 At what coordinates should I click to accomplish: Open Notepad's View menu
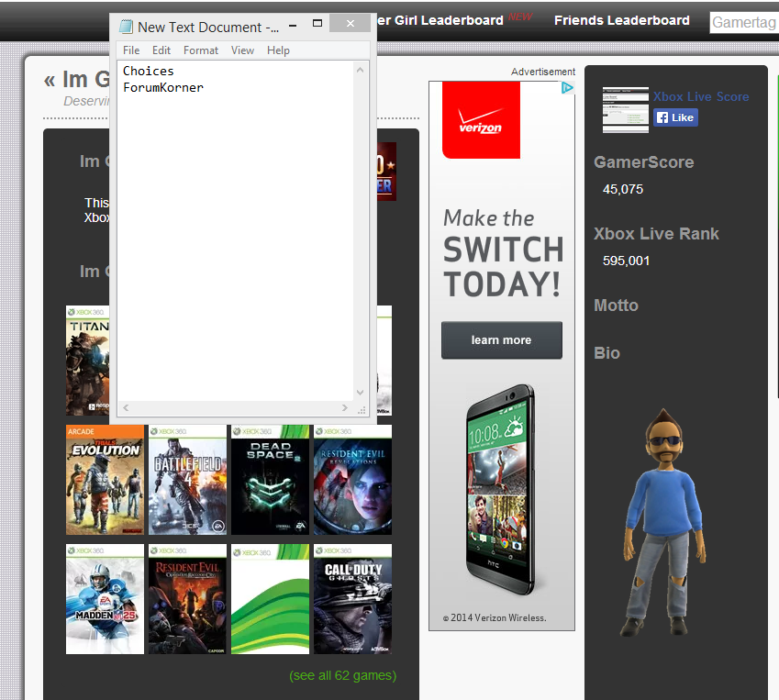point(242,50)
